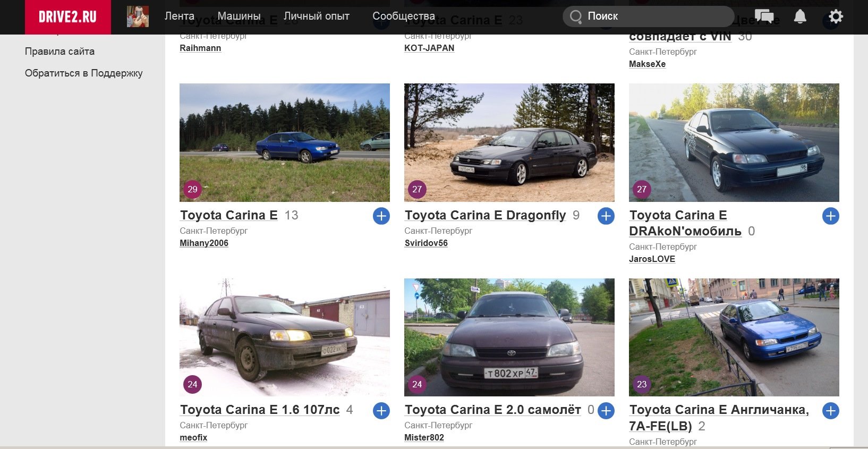
Task: Open user profile MakseXe
Action: coord(647,64)
